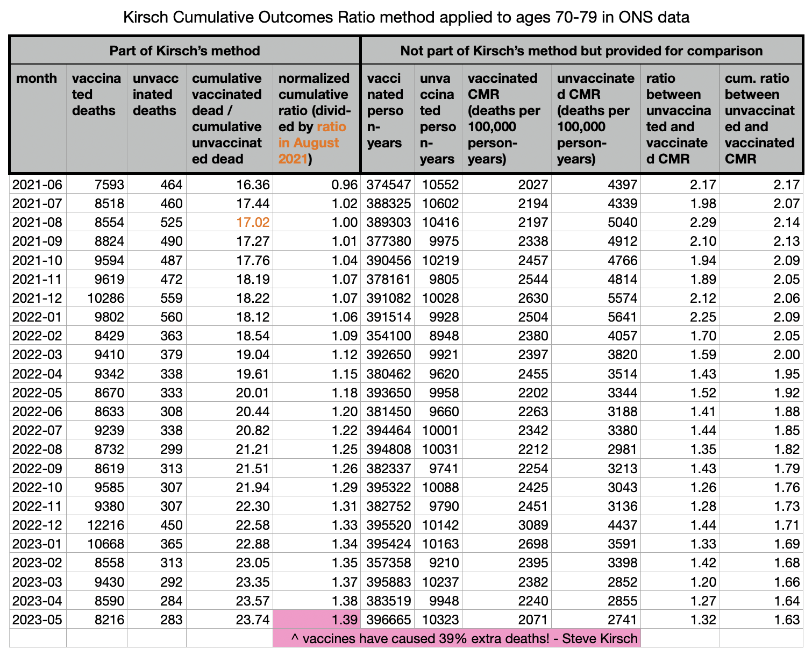
Task: Select the 'Part of Kirsch's method' header
Action: coord(184,51)
